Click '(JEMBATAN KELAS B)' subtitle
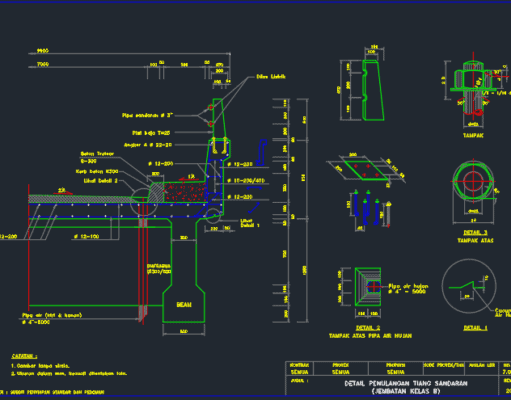The height and width of the screenshot is (400, 511). pos(406,391)
